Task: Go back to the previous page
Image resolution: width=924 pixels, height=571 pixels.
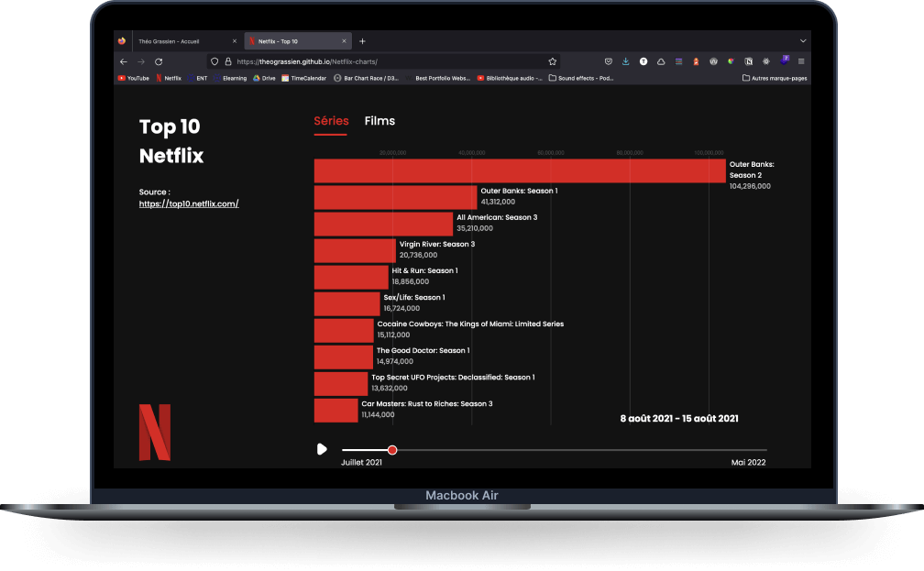Action: click(123, 61)
